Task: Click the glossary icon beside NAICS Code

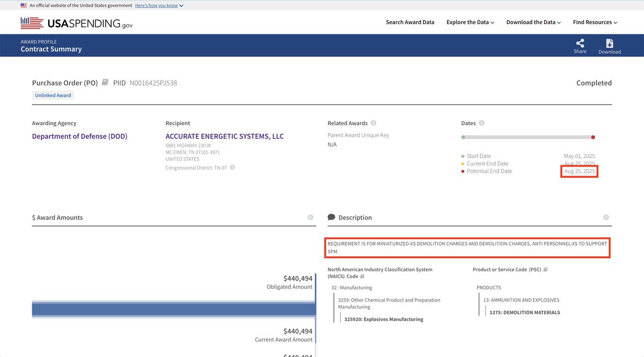Action: (362, 276)
